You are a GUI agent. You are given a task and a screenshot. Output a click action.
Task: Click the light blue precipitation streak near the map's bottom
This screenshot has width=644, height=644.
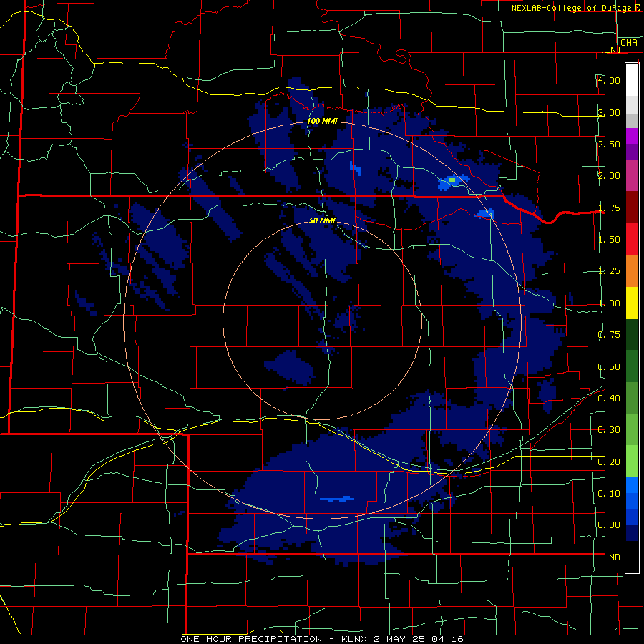(337, 499)
